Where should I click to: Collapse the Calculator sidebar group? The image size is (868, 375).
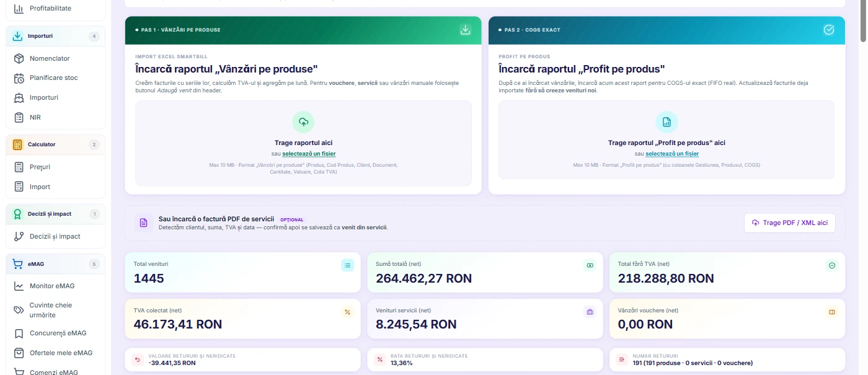[x=56, y=144]
